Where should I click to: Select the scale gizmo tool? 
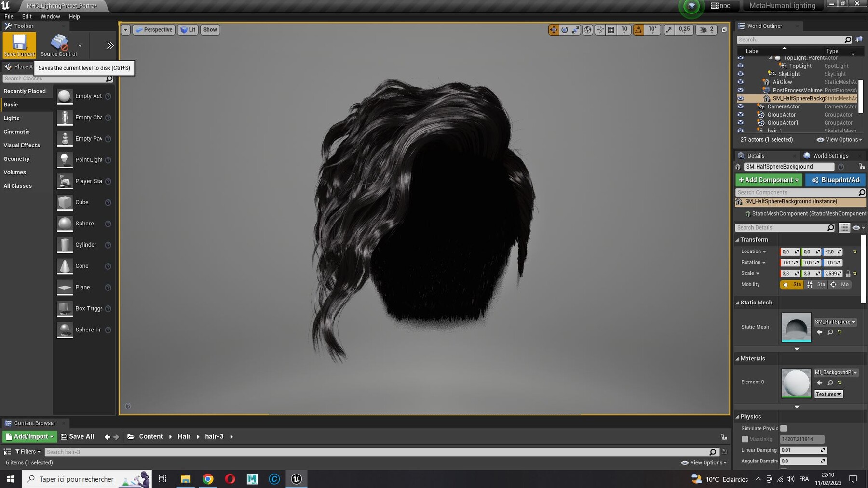(x=576, y=30)
